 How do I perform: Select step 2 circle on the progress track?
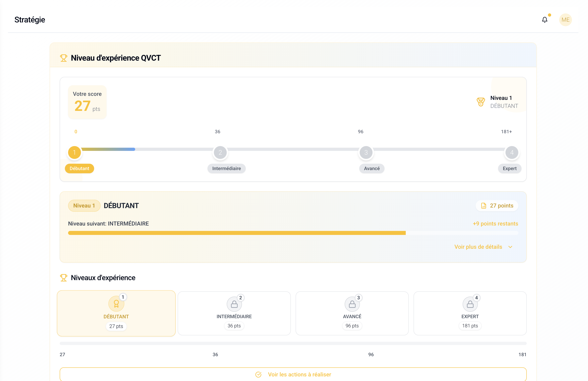220,153
